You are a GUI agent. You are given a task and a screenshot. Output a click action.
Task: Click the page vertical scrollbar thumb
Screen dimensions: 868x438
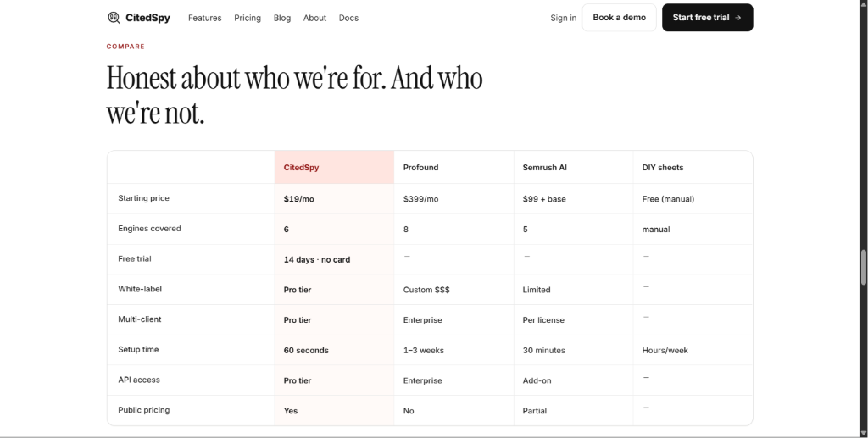(863, 269)
